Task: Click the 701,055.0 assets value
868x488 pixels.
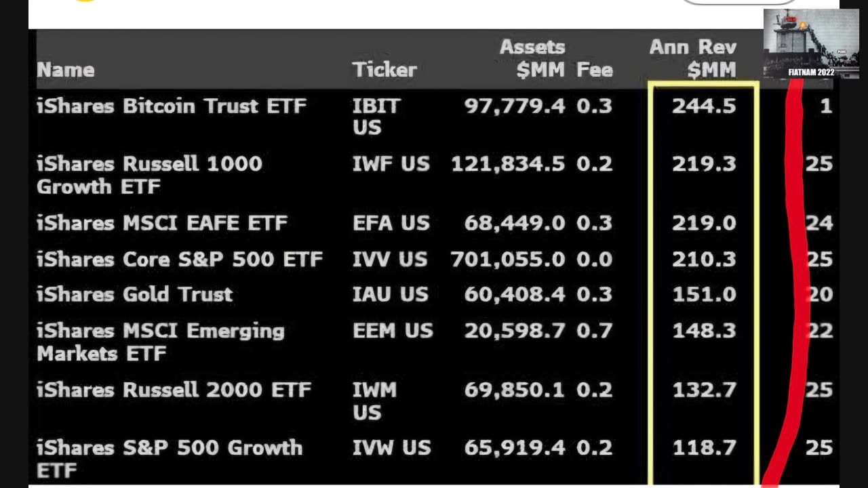Action: click(507, 259)
